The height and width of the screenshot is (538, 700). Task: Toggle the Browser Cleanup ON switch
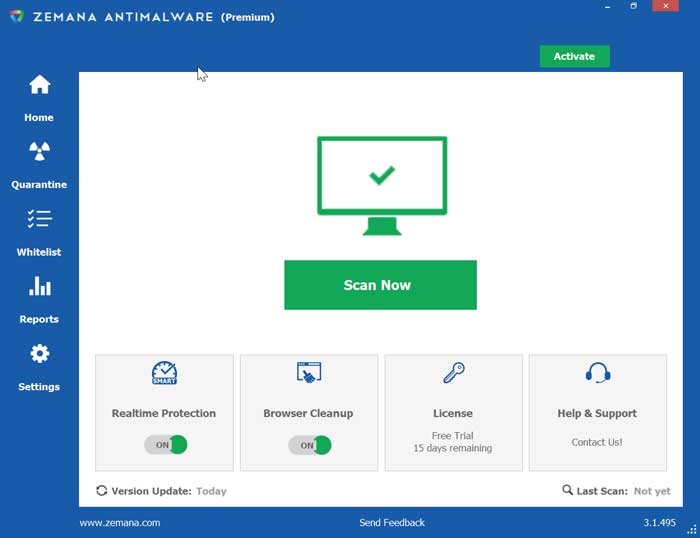(x=310, y=445)
